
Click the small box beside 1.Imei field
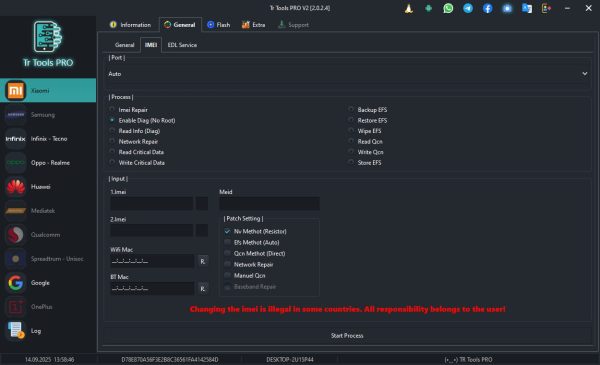[202, 203]
